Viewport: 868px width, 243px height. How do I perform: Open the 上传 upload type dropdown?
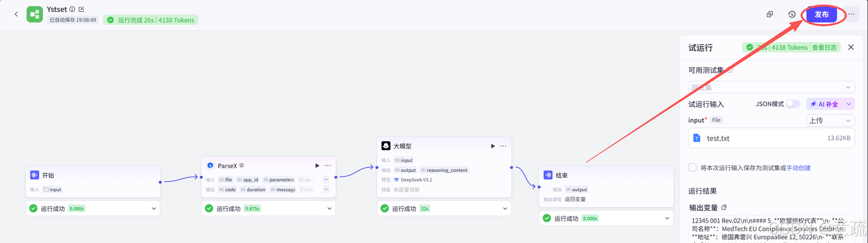click(x=831, y=121)
